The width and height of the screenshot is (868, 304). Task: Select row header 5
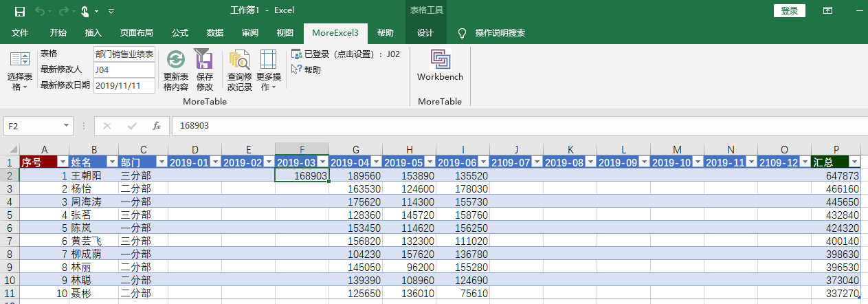click(10, 215)
